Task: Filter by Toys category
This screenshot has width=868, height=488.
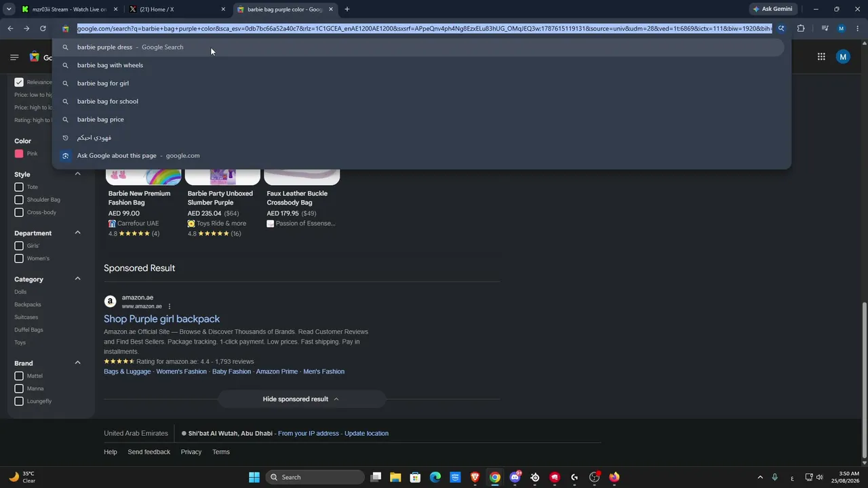Action: pyautogui.click(x=20, y=343)
